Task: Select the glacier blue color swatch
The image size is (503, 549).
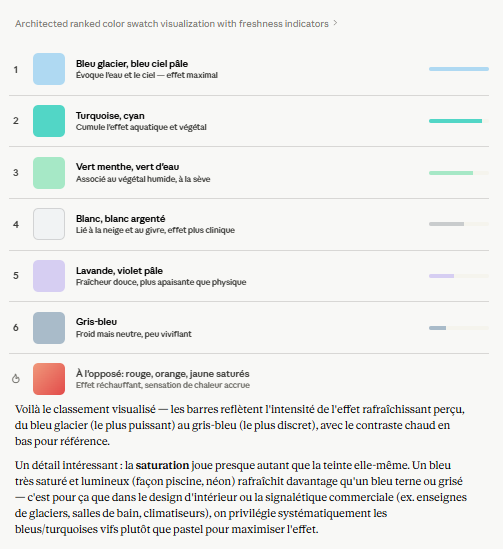Action: 49,69
